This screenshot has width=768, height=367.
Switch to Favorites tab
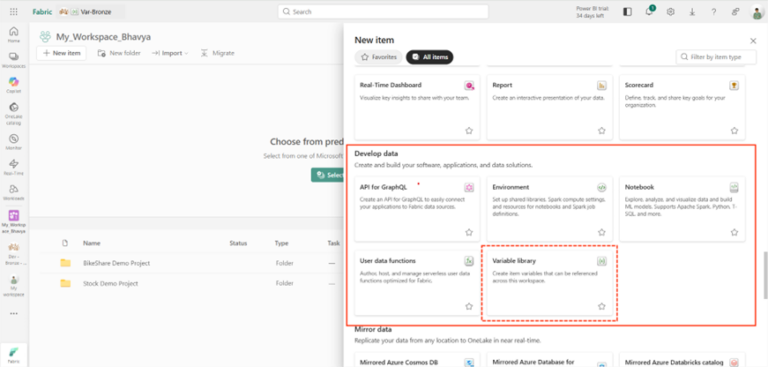point(379,57)
